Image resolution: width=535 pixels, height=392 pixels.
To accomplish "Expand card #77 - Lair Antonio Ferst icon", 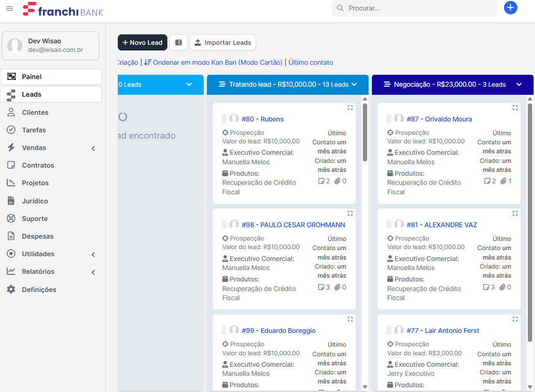I will (x=515, y=320).
